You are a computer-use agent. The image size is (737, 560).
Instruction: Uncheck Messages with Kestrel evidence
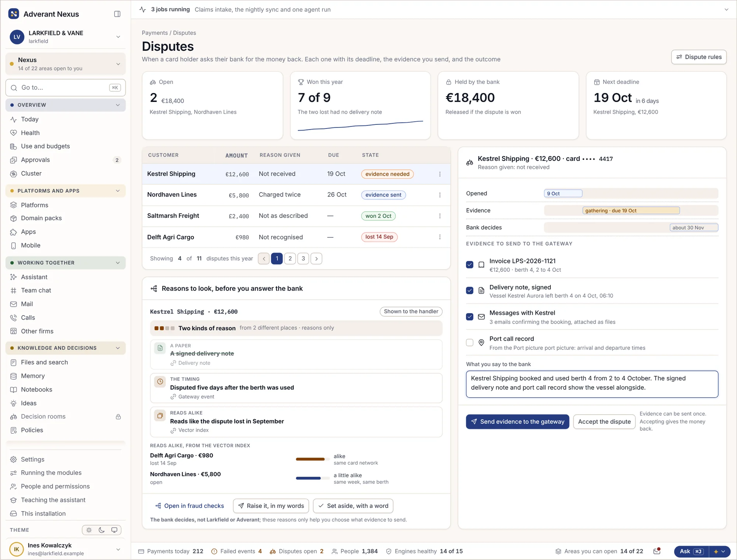pos(469,317)
